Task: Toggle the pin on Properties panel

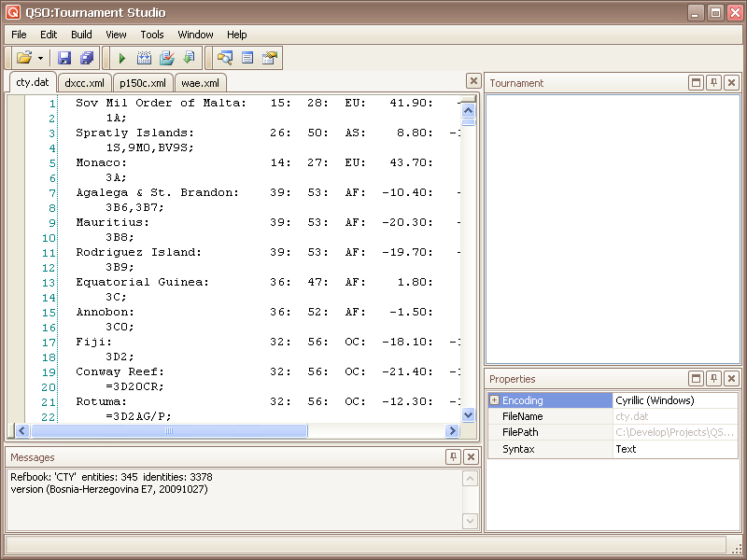Action: coord(713,379)
